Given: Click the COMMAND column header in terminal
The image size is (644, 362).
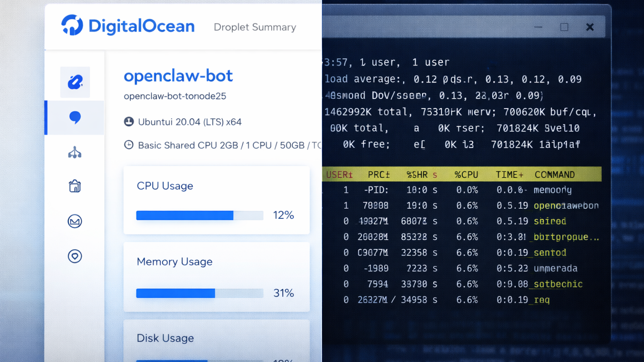Looking at the screenshot, I should pos(555,175).
